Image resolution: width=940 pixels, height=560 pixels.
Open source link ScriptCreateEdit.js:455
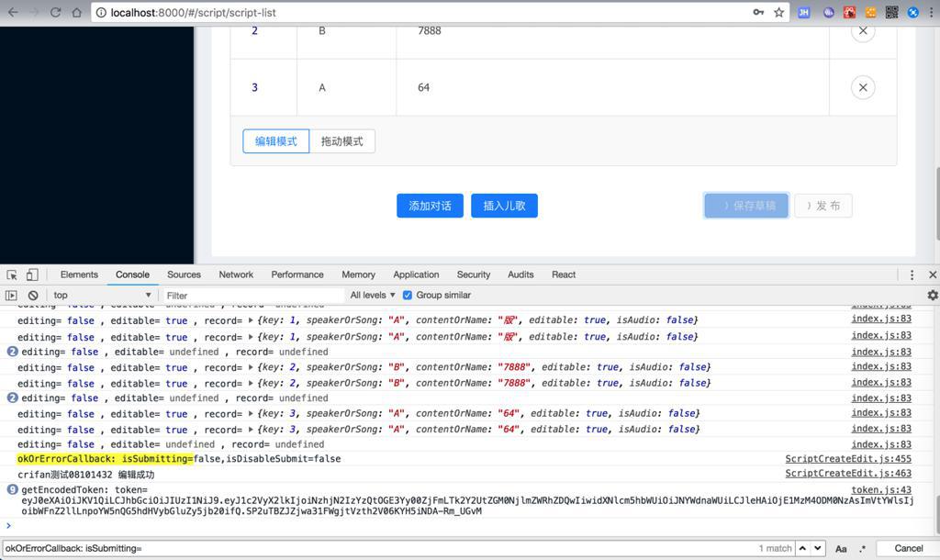[848, 459]
